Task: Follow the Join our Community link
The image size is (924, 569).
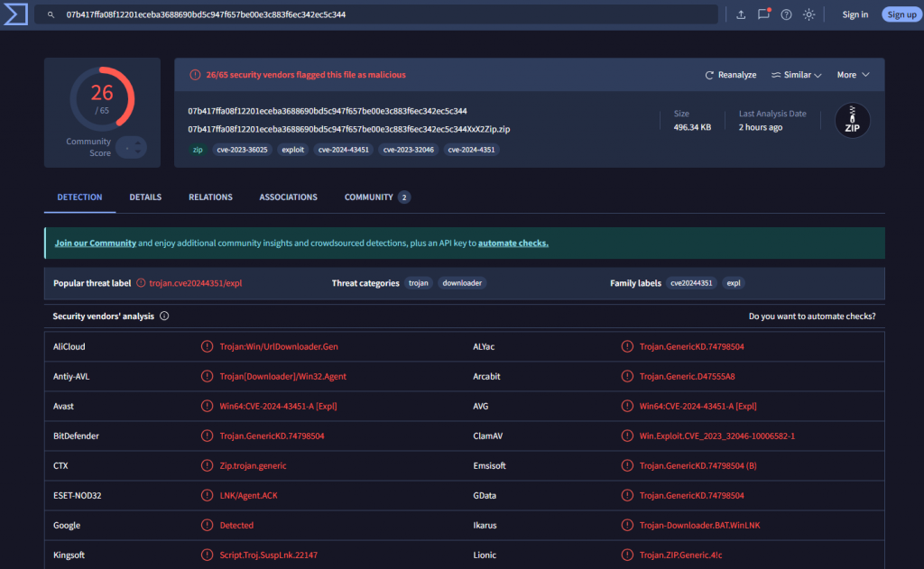Action: [96, 243]
